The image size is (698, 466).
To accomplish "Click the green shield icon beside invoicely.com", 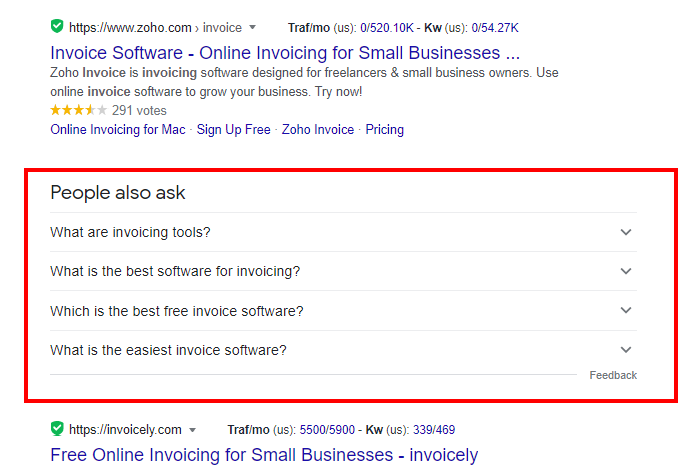I will click(57, 429).
